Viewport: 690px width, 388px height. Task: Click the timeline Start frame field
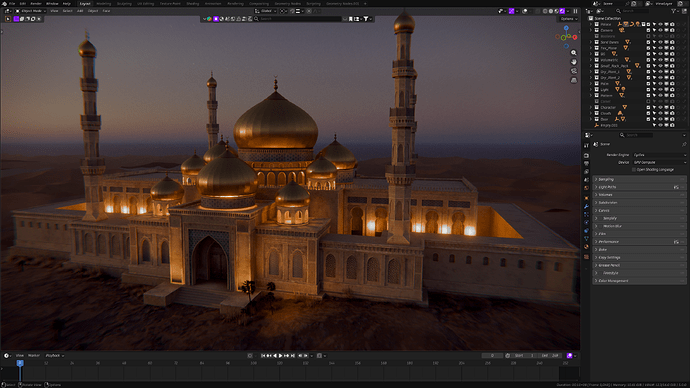[x=524, y=355]
